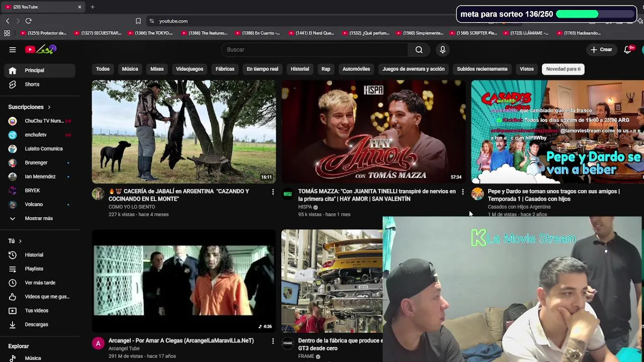Viewport: 644px width, 362px height.
Task: Expand the Tú section
Action: [x=15, y=241]
